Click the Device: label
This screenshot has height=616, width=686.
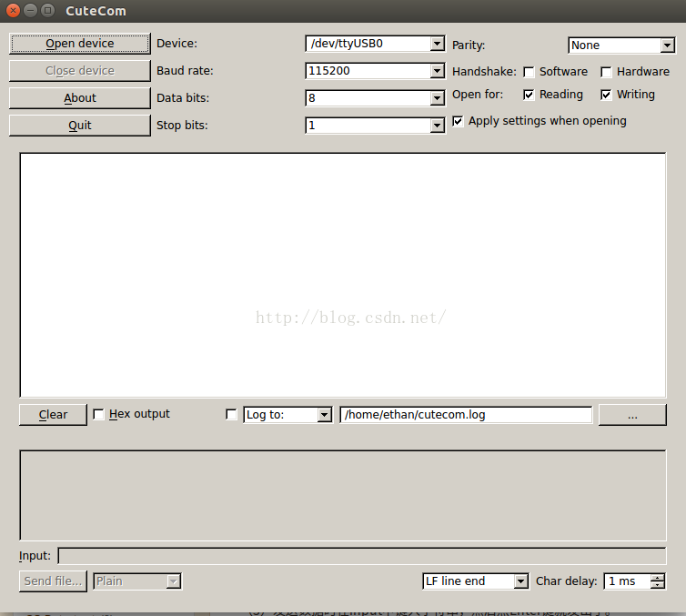(x=177, y=44)
